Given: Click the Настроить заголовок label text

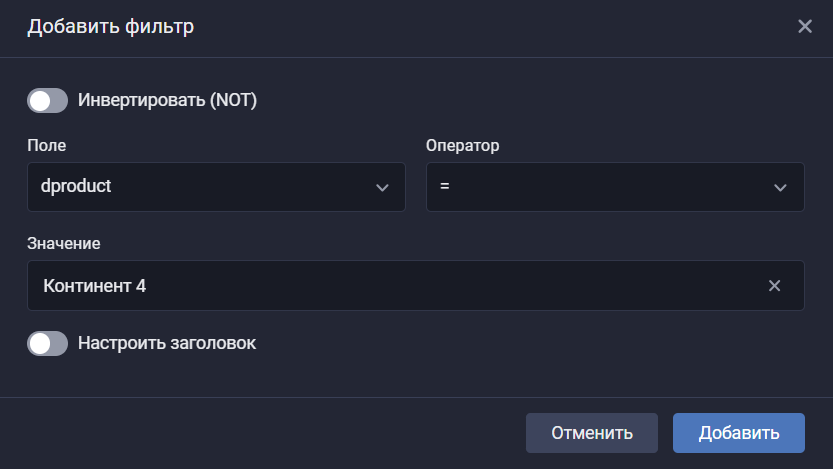Looking at the screenshot, I should click(167, 343).
